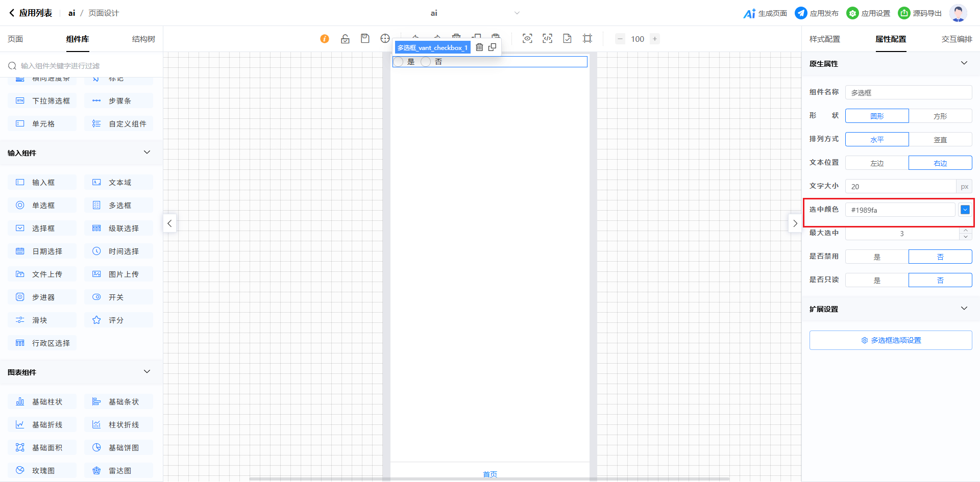The image size is (980, 482).
Task: Delete the selected checkbox component via trash icon
Action: 479,47
